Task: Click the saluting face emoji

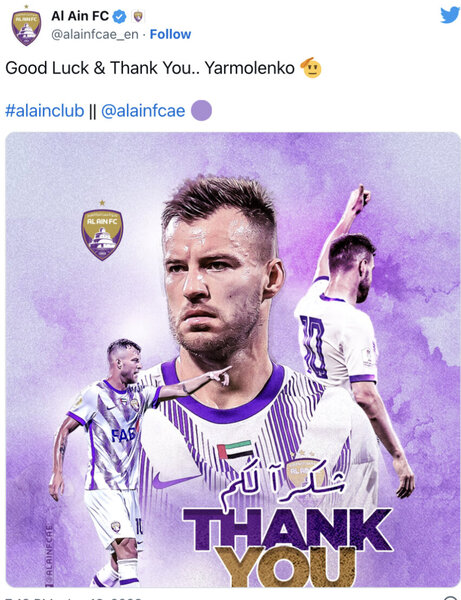Action: point(311,68)
